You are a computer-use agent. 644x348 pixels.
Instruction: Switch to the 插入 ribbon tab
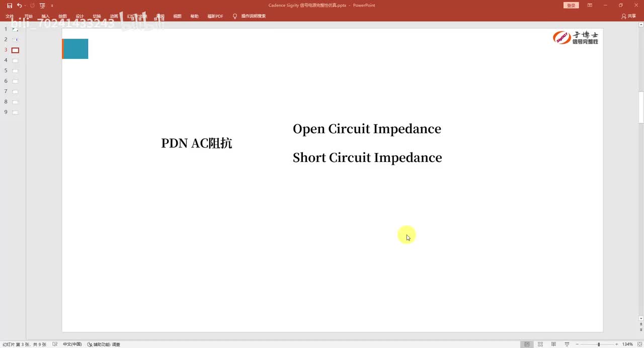pos(45,16)
